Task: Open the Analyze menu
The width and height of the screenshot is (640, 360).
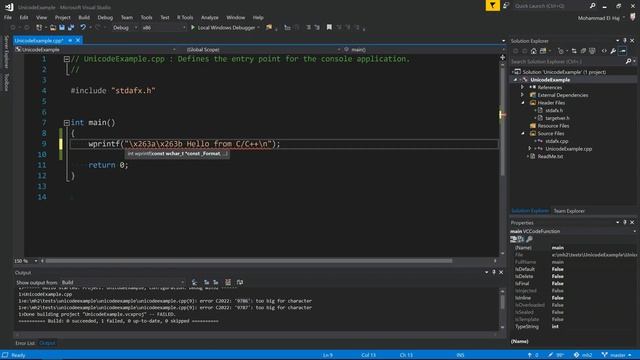Action: pos(209,18)
